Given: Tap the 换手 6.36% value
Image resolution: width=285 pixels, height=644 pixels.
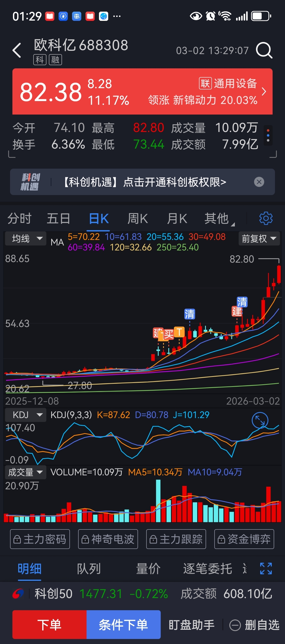Looking at the screenshot, I should [68, 144].
